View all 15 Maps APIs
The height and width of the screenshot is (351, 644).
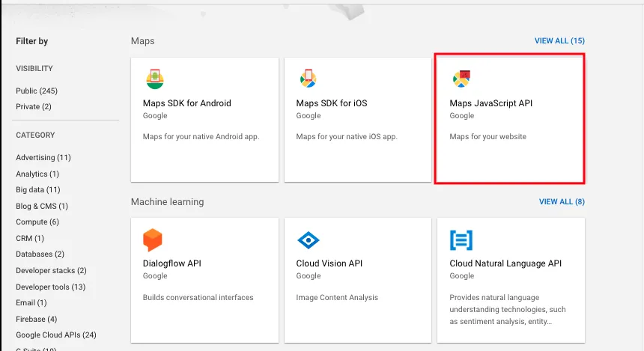pyautogui.click(x=559, y=40)
